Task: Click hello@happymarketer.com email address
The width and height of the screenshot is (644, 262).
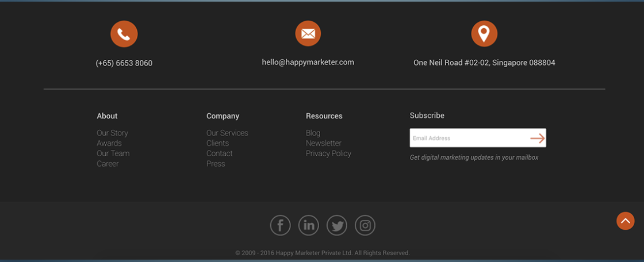Action: 308,63
